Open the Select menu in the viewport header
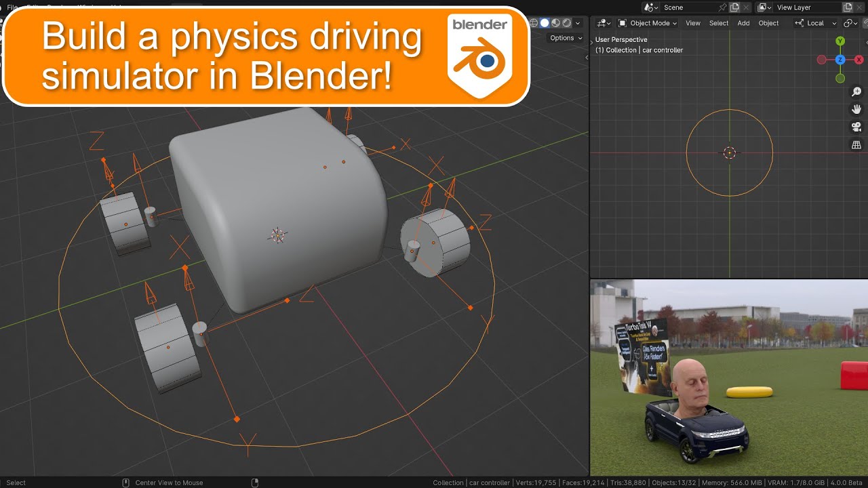868x488 pixels. (719, 23)
